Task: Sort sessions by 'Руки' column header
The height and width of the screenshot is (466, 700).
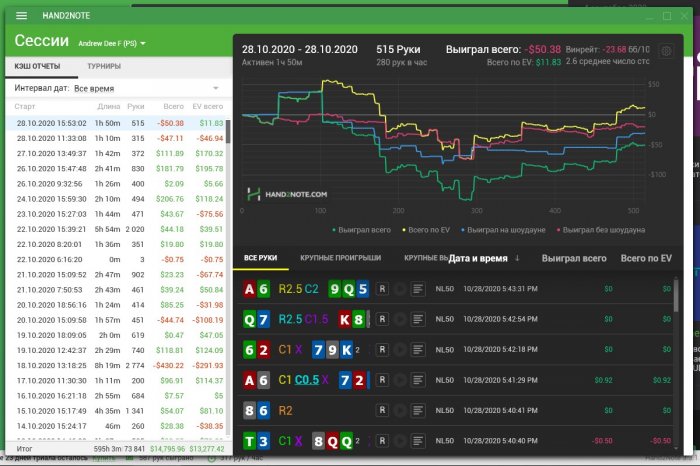Action: click(x=136, y=106)
